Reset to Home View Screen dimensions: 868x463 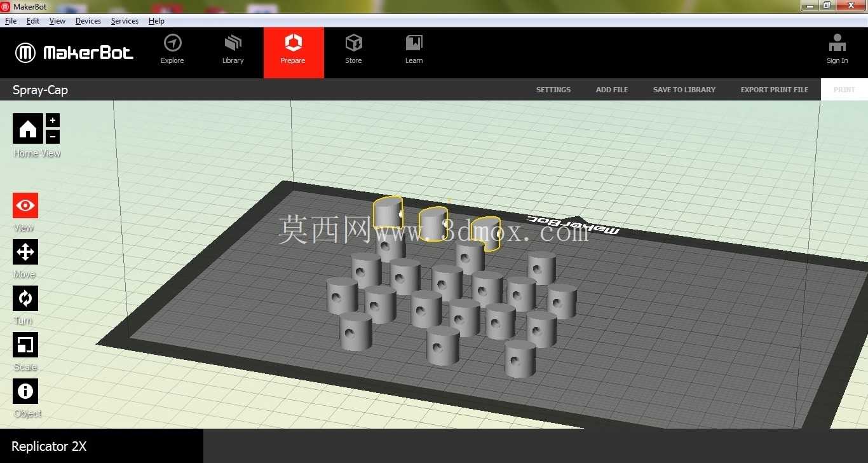point(28,128)
